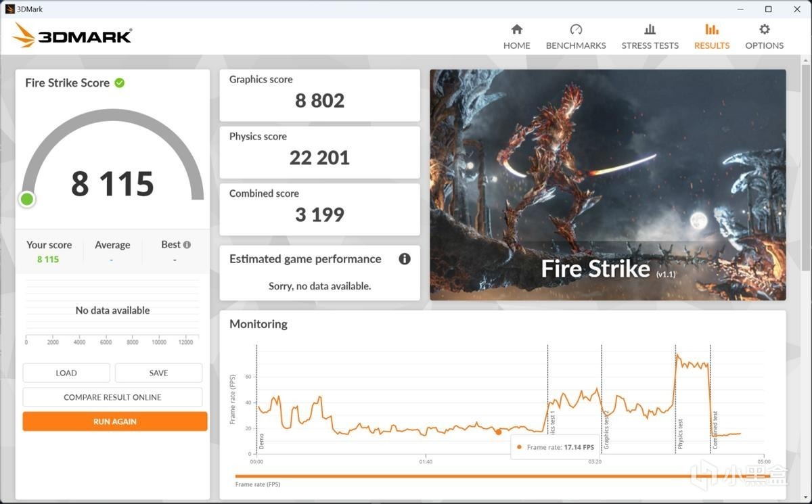Screen dimensions: 812x504
Task: Click the 'Sorry, no data available.' text
Action: coord(319,286)
